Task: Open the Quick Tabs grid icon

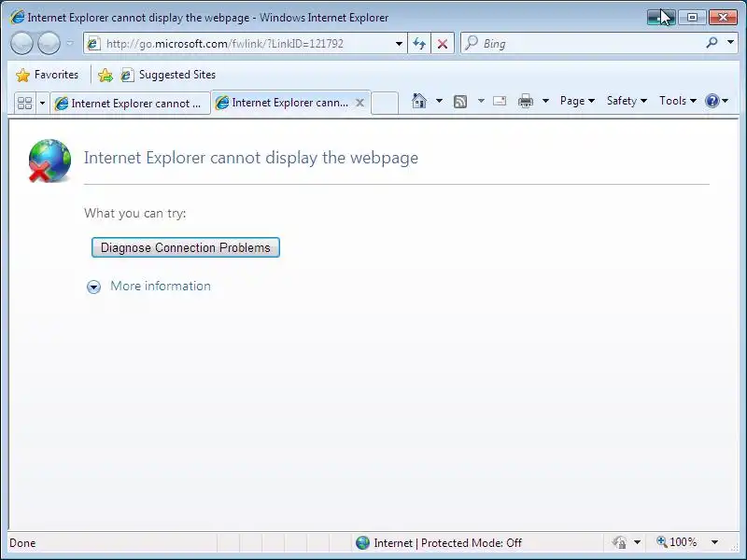Action: [x=25, y=103]
